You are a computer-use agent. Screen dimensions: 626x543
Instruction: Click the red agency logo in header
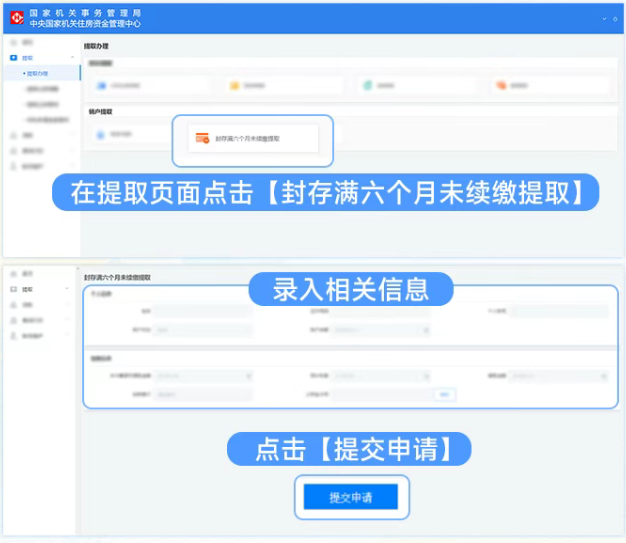coord(16,17)
